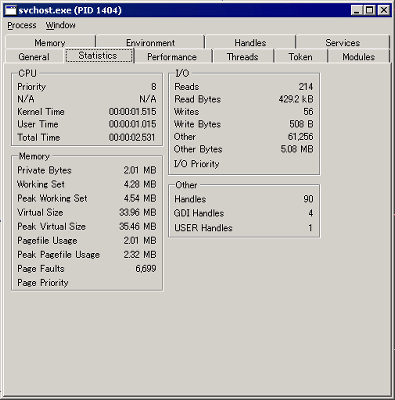Viewport: 395px width, 400px height.
Task: Close the svchost.exe properties window
Action: 384,10
